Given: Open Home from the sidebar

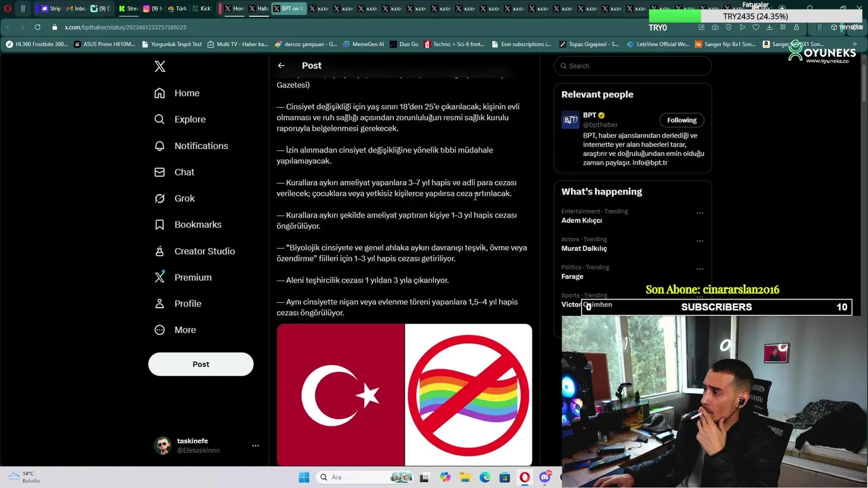Looking at the screenshot, I should tap(177, 93).
